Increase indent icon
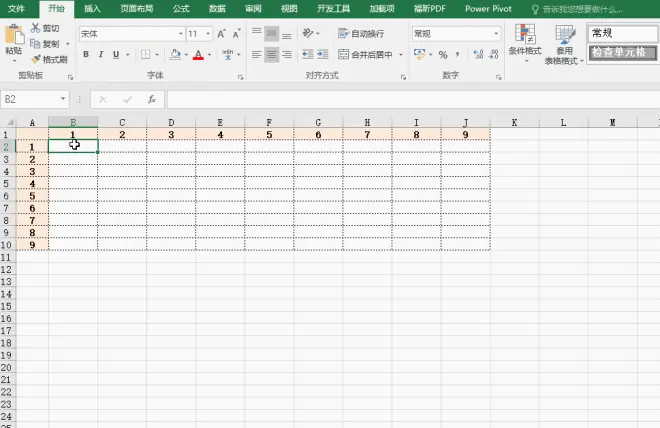The height and width of the screenshot is (428, 660). pos(323,54)
